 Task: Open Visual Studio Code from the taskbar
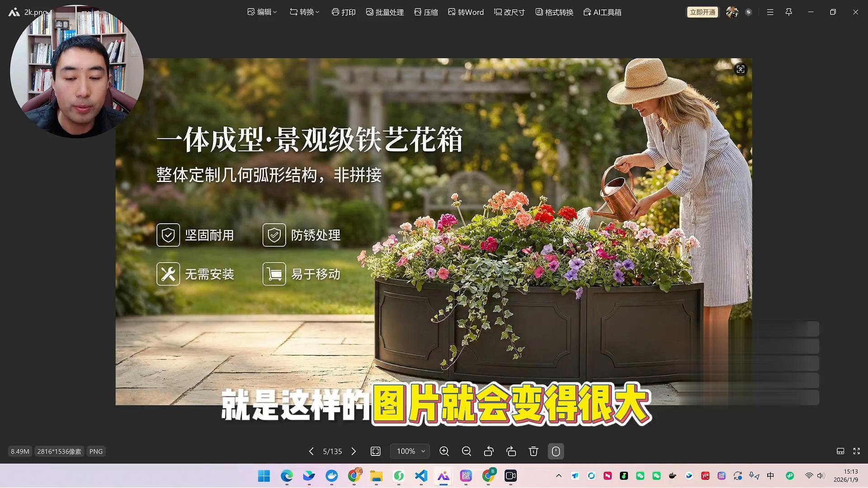(421, 476)
